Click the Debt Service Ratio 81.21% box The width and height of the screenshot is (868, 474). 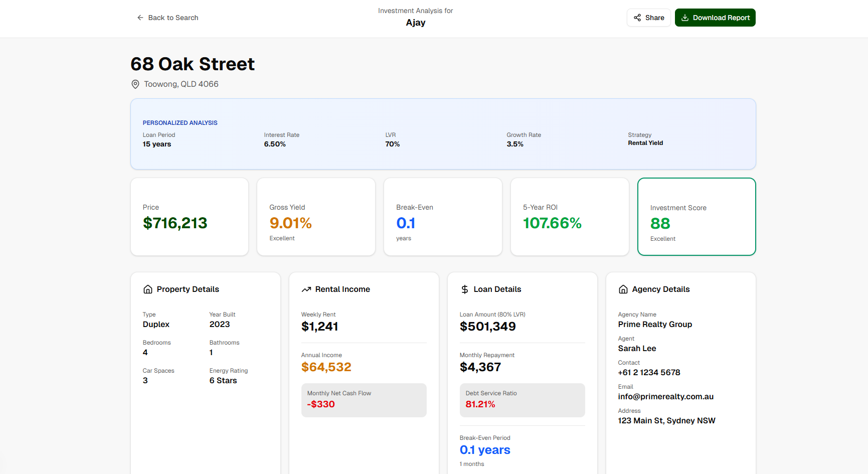coord(522,400)
